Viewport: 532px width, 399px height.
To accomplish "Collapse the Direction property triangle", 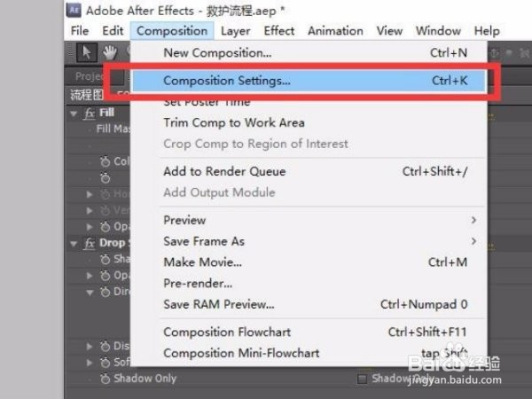I will (90, 293).
